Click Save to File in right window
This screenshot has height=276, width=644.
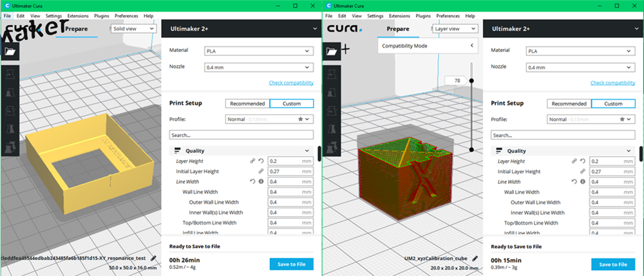pos(613,264)
